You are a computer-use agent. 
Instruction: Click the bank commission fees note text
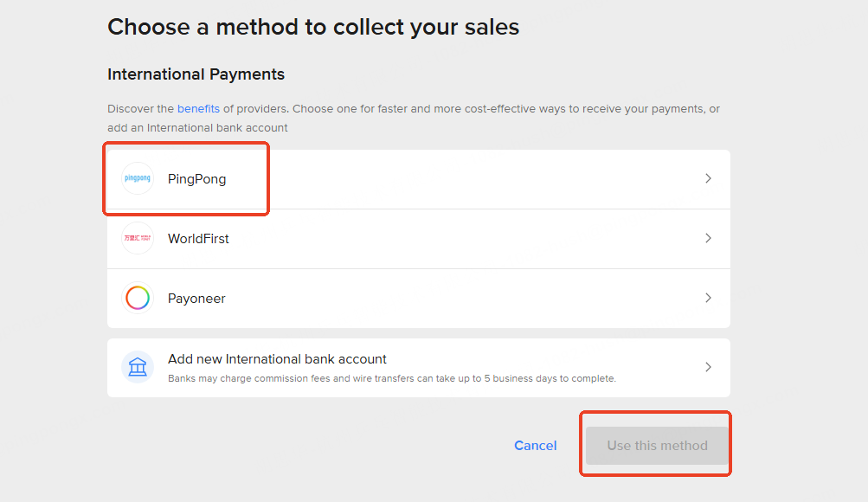[x=391, y=378]
